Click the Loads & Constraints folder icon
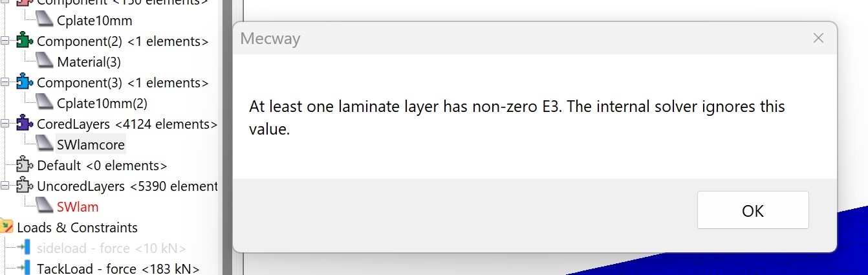 [x=7, y=227]
